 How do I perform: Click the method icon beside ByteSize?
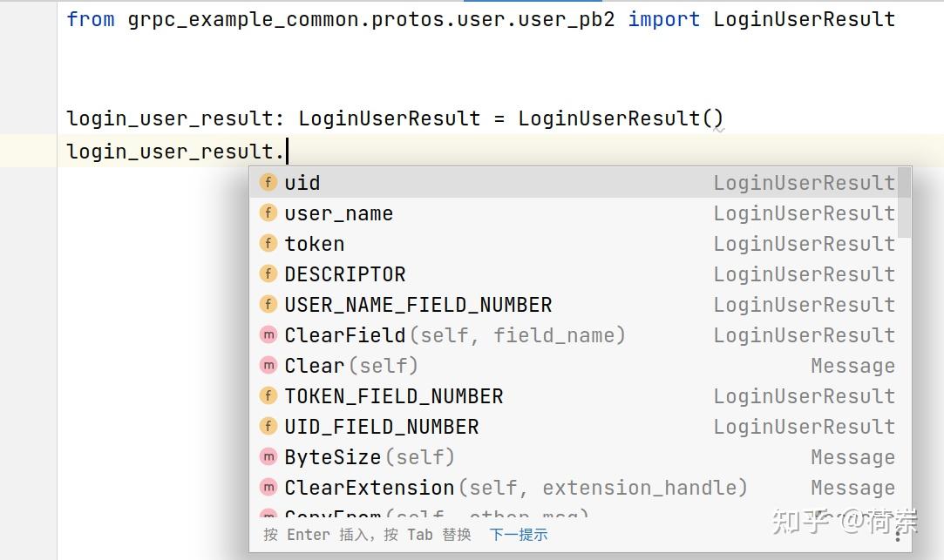[268, 457]
